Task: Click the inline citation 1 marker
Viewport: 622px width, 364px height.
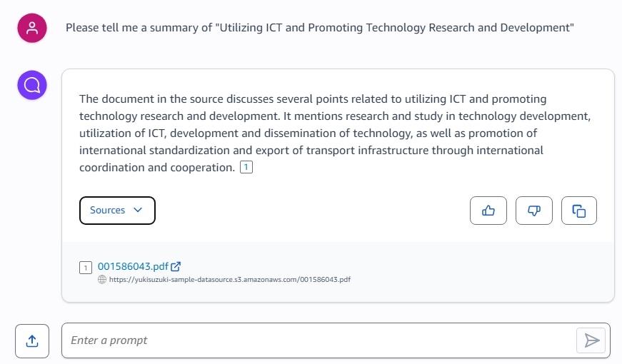Action: [x=246, y=167]
